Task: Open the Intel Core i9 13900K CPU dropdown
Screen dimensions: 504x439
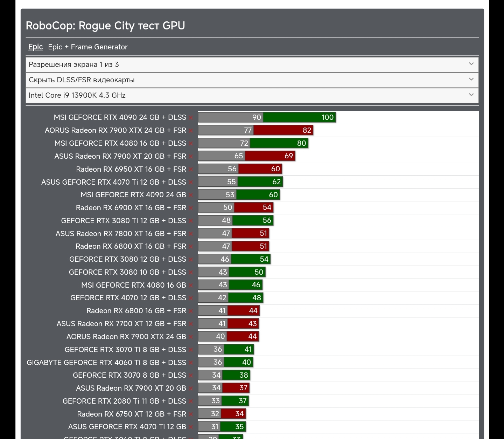Action: click(252, 95)
